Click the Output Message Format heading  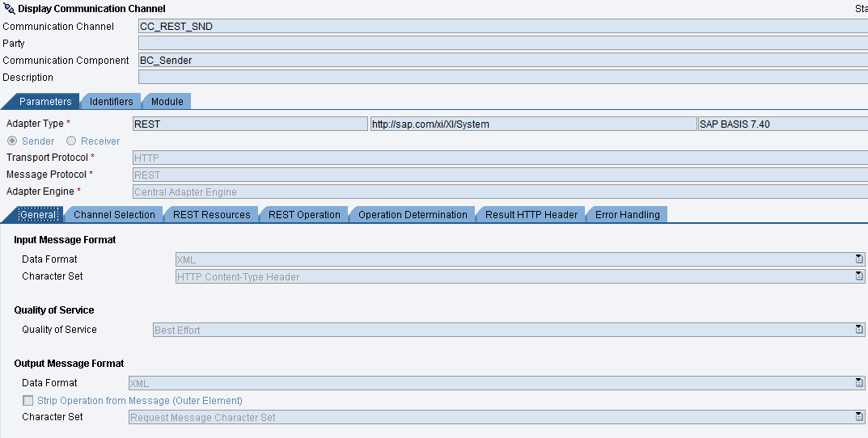pyautogui.click(x=69, y=364)
